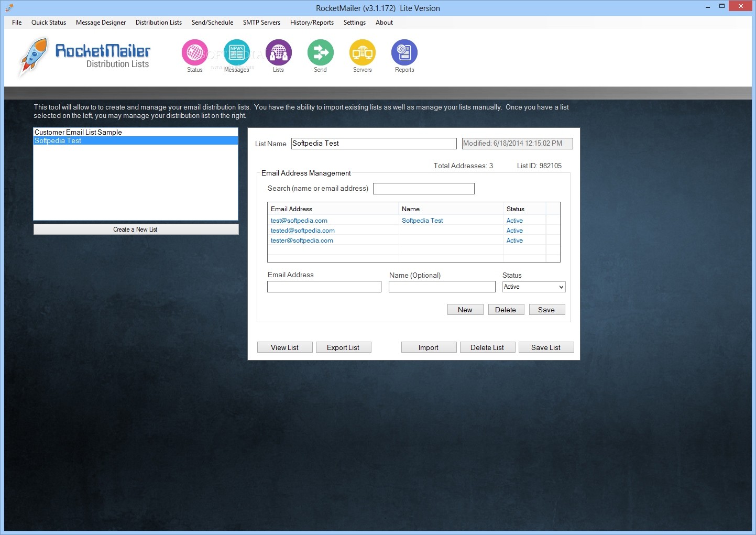Open the Status toolbar icon
Image resolution: width=756 pixels, height=535 pixels.
[195, 53]
